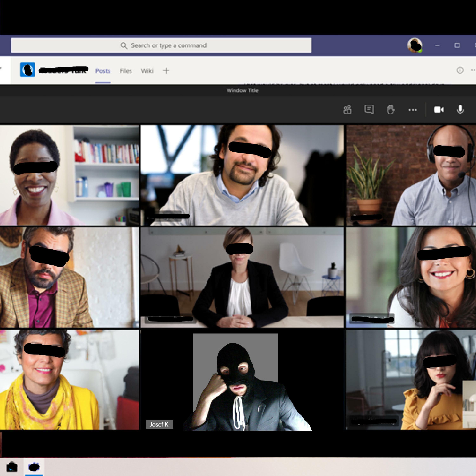Open the participants panel icon
Viewport: 476px width, 476px height.
pyautogui.click(x=347, y=110)
